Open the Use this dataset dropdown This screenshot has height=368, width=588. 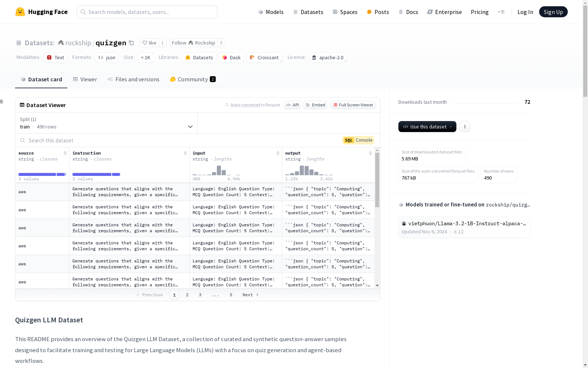pos(427,127)
